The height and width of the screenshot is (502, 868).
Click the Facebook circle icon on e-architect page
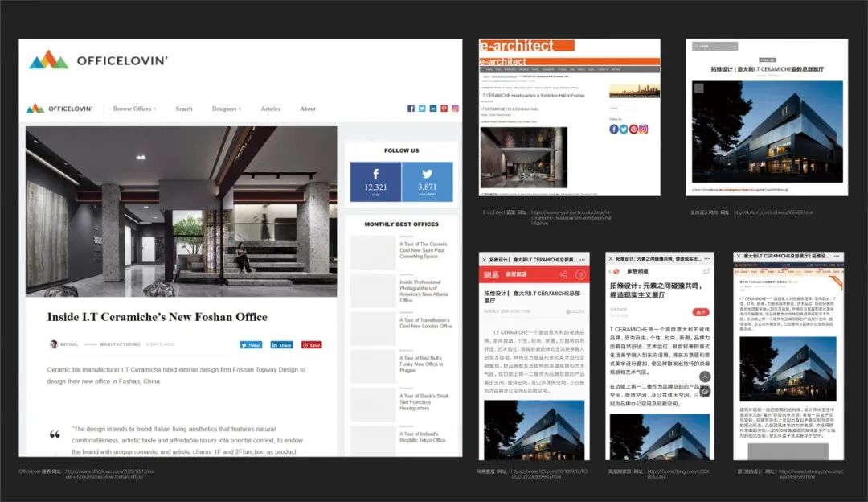[x=614, y=129]
